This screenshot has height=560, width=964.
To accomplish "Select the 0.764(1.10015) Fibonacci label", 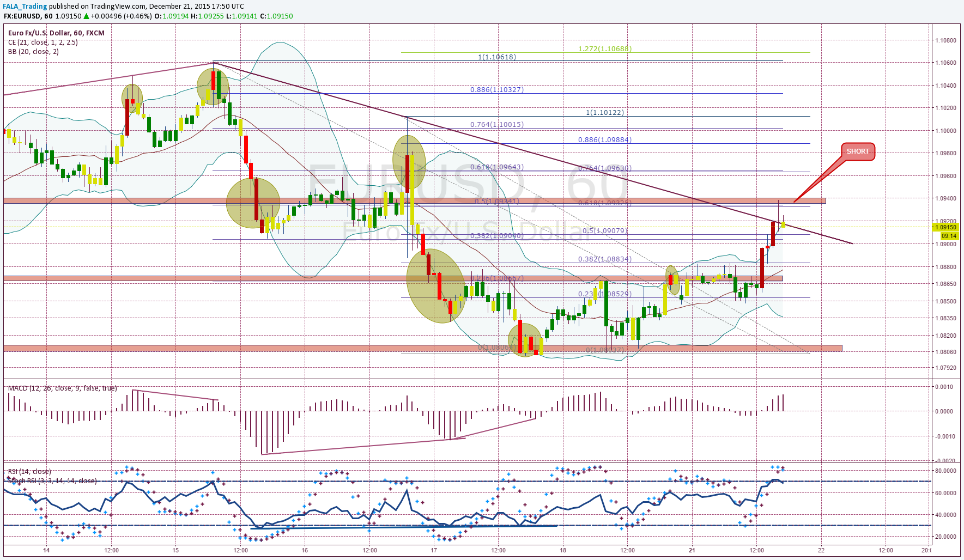I will (x=497, y=124).
